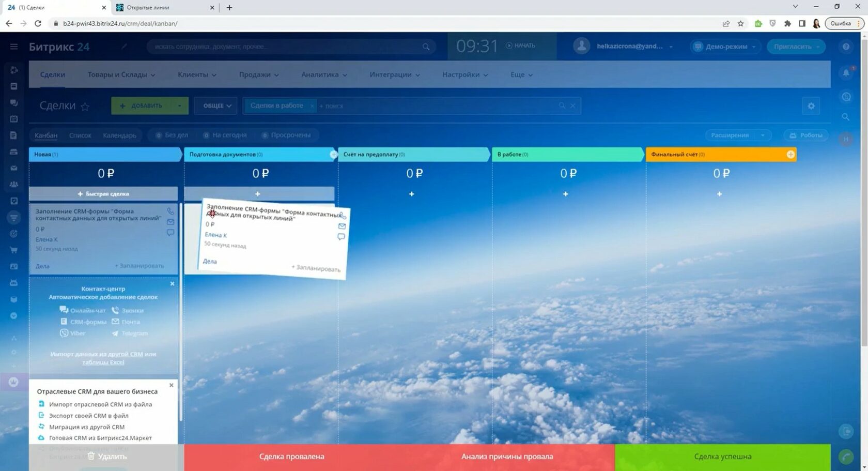Open the таблицы Excel import link
This screenshot has width=868, height=471.
click(x=103, y=362)
